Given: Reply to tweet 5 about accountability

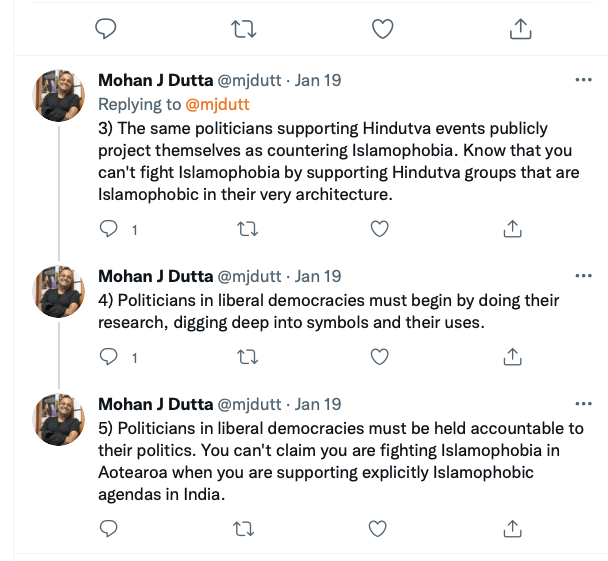Looking at the screenshot, I should click(x=109, y=527).
